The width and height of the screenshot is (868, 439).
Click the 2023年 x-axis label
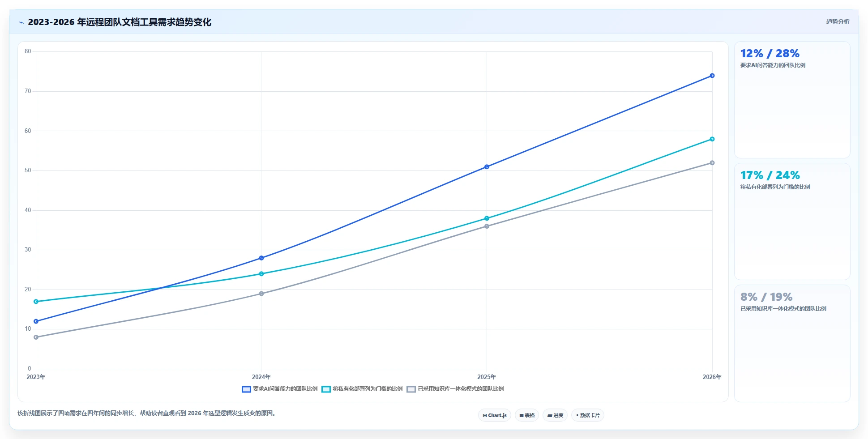(x=36, y=377)
